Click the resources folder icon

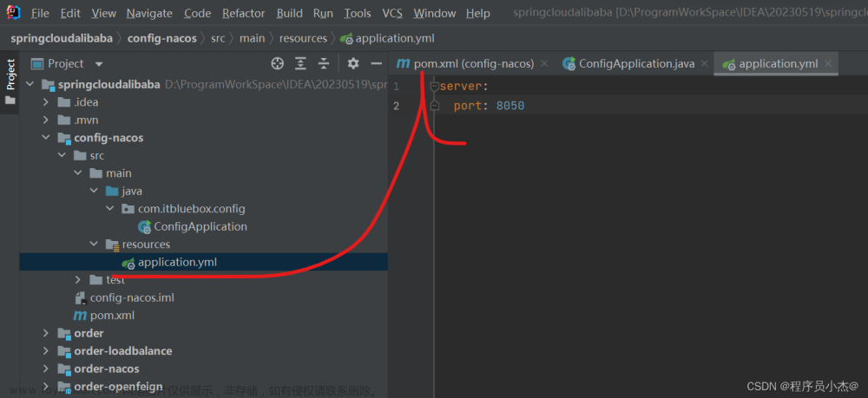click(x=112, y=245)
